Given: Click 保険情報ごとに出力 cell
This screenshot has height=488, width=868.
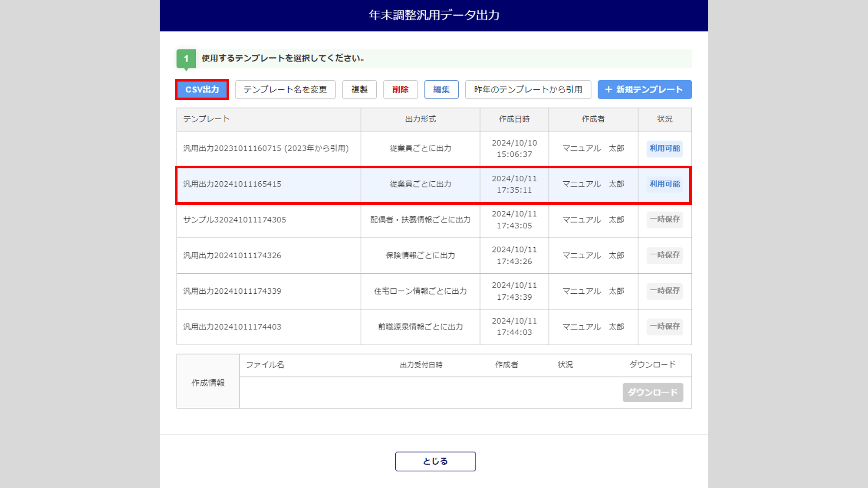Looking at the screenshot, I should pyautogui.click(x=421, y=255).
